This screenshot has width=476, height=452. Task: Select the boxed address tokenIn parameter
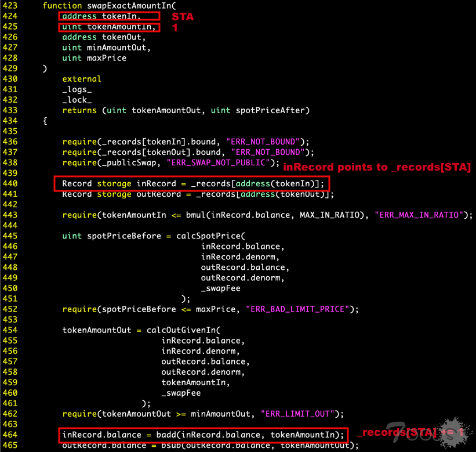pos(109,16)
